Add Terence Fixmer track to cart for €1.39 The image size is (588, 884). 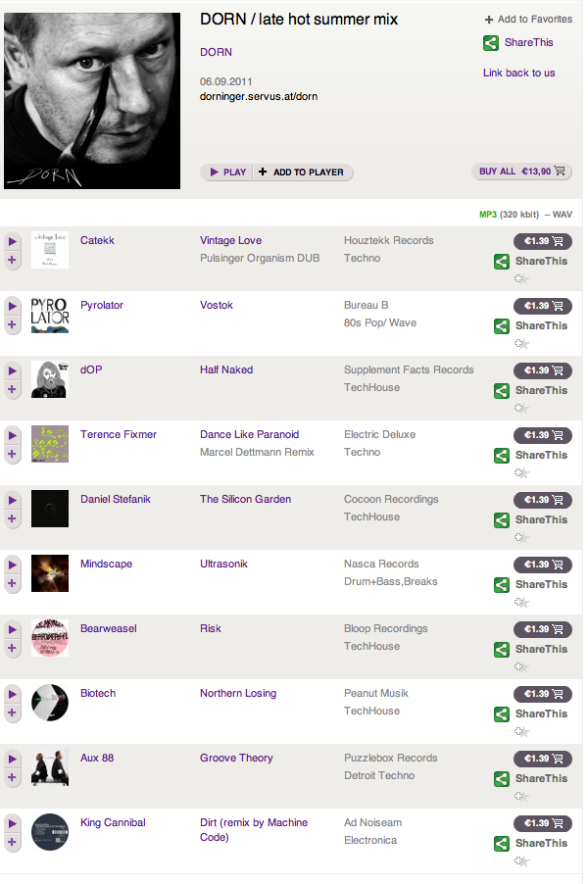point(542,435)
